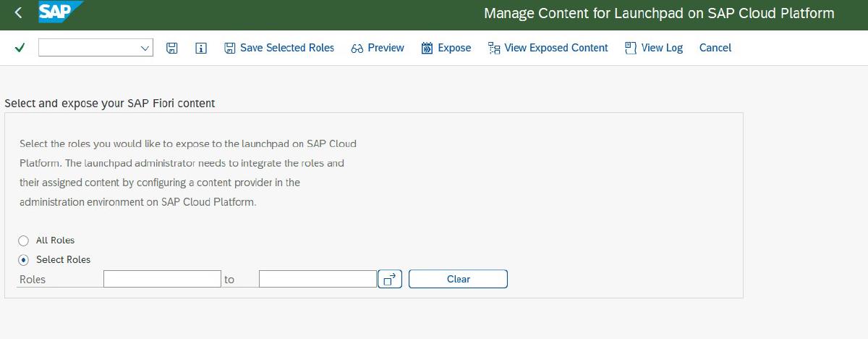Choose the Select Roles radio option
This screenshot has width=868, height=339.
(x=24, y=260)
